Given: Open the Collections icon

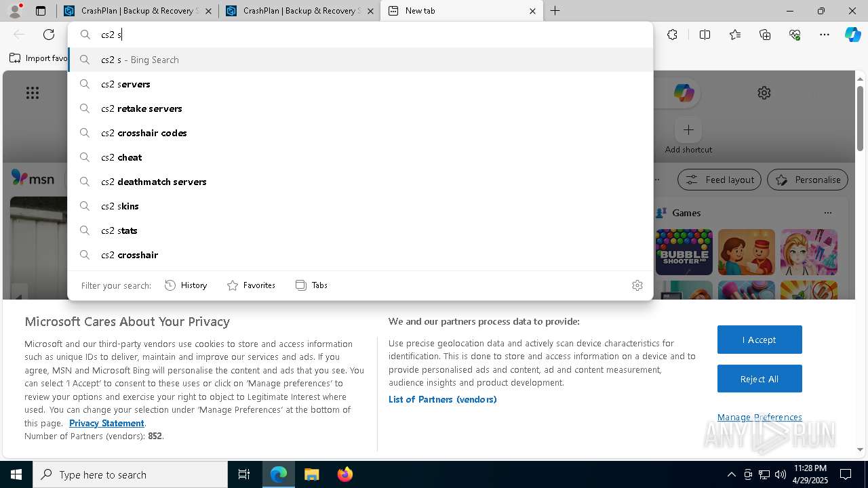Looking at the screenshot, I should click(765, 35).
